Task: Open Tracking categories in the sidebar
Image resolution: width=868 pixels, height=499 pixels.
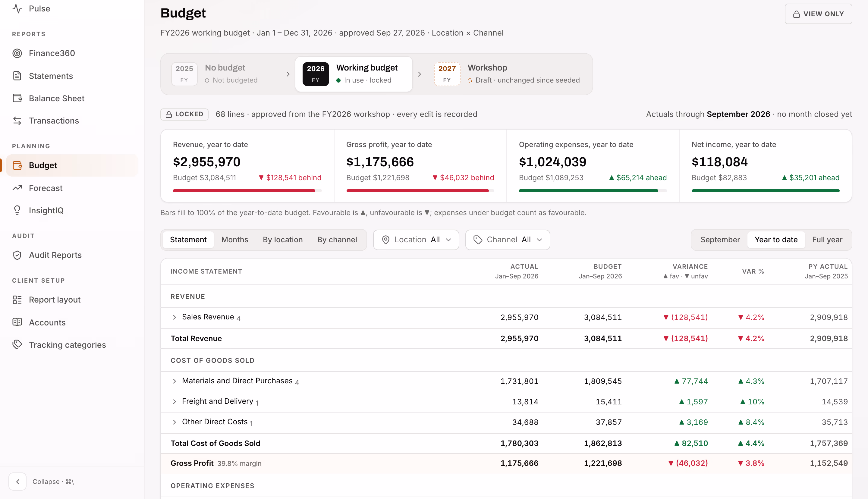Action: coord(72,344)
